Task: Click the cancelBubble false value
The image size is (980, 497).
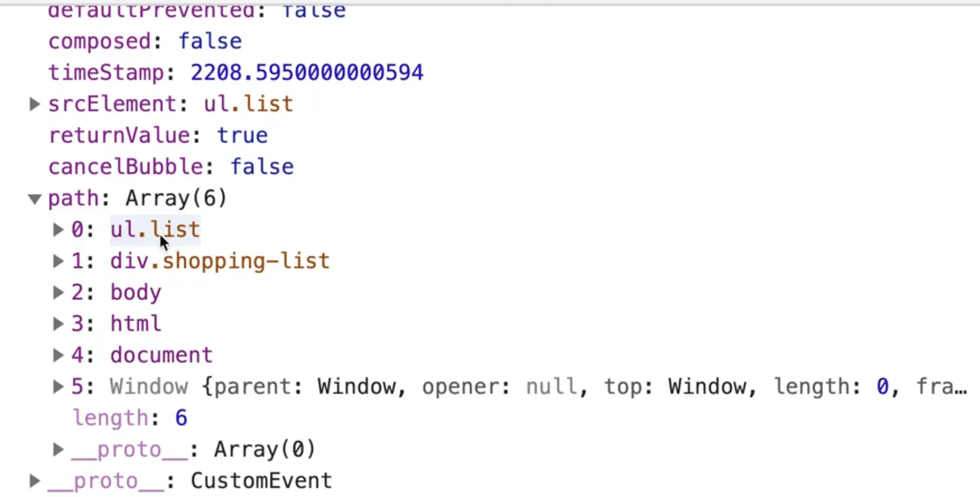Action: [x=262, y=167]
